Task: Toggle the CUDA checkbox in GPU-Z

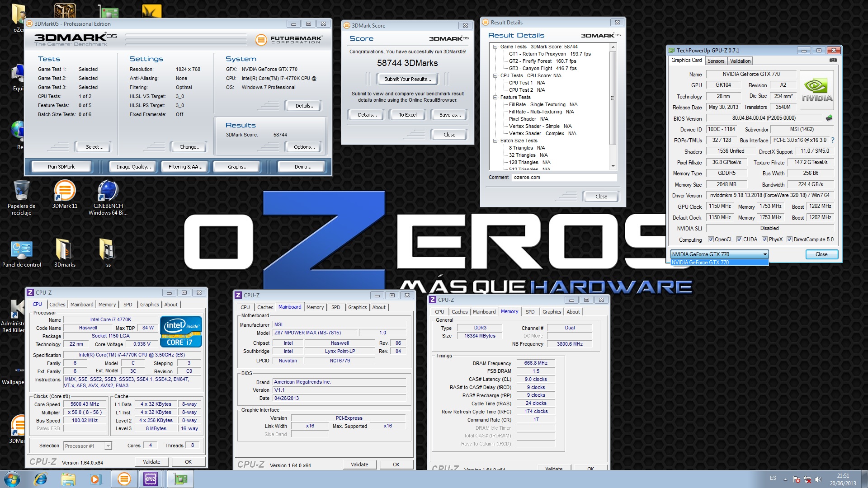Action: tap(739, 239)
